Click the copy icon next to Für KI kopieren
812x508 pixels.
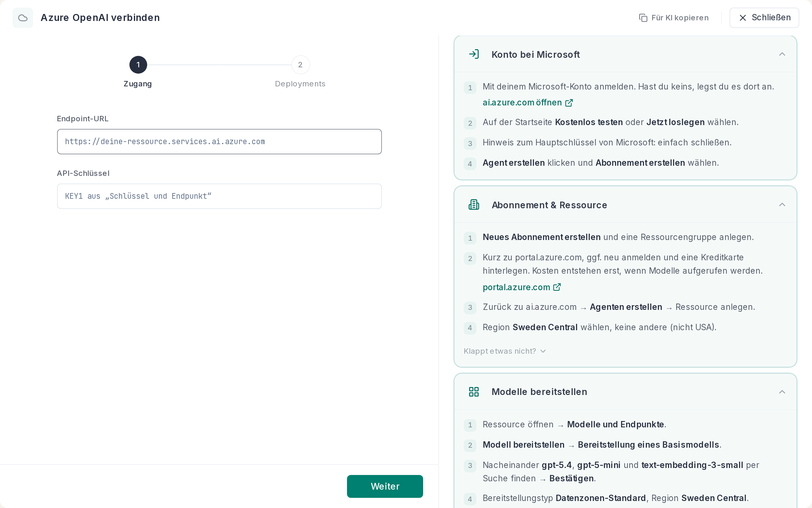pos(643,18)
